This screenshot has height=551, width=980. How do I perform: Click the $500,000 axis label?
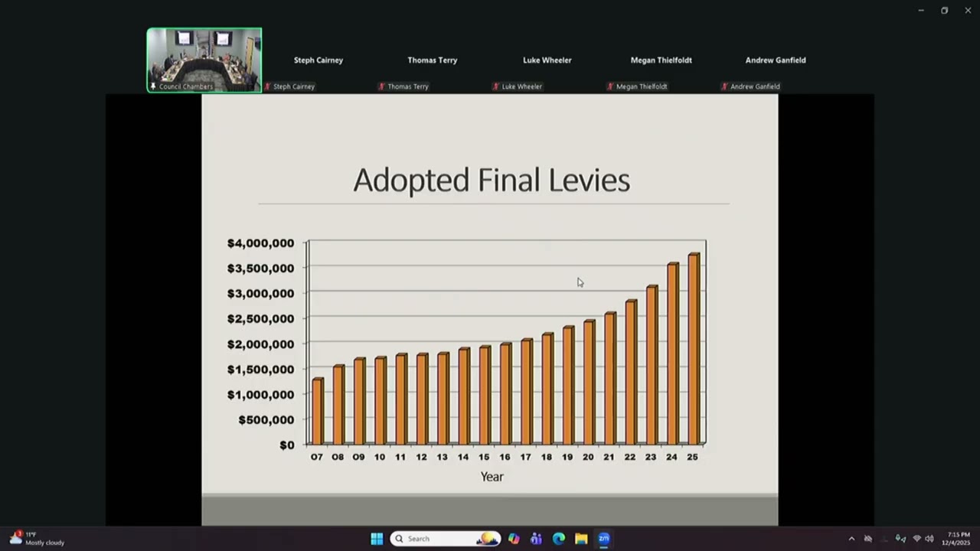tap(266, 420)
